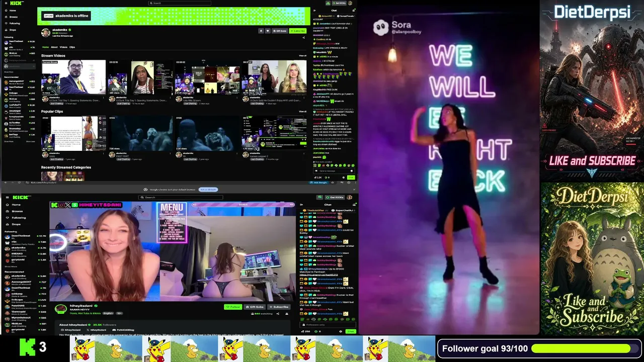Click the notification bell on akademiks channel
This screenshot has height=362, width=644.
[x=261, y=31]
